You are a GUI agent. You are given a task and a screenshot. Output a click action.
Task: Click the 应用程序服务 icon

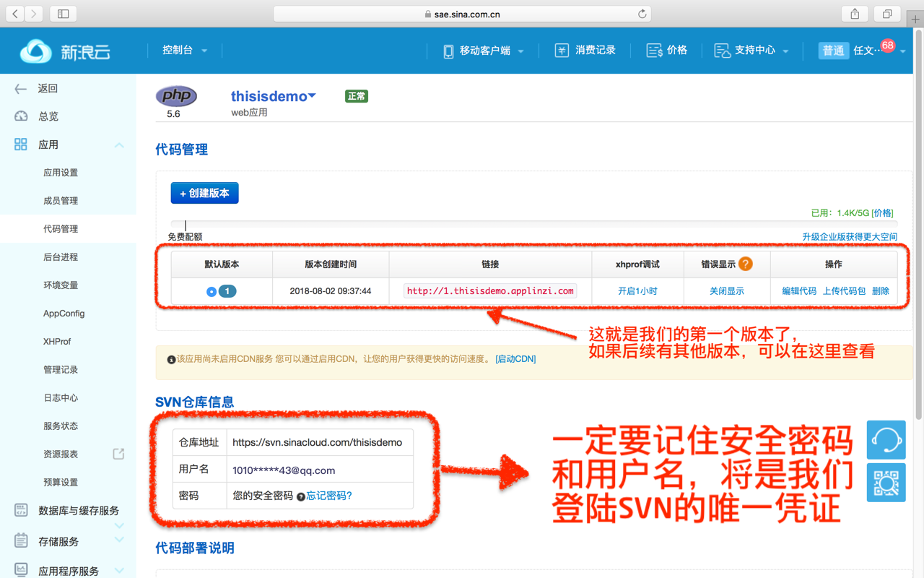(x=21, y=570)
